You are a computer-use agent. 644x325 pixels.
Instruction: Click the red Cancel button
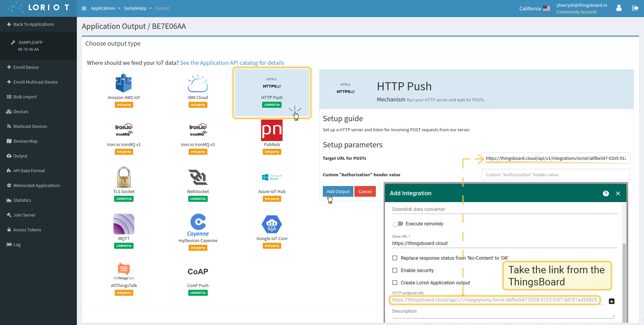tap(365, 191)
